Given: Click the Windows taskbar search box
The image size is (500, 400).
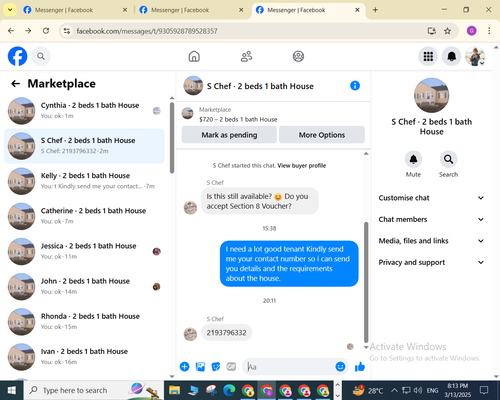Looking at the screenshot, I should 94,390.
